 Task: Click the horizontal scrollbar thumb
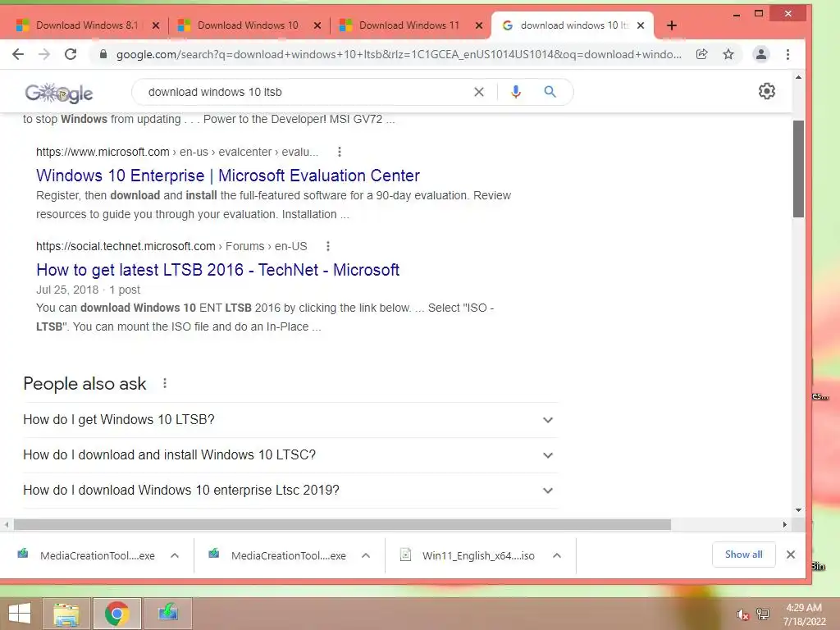point(342,524)
